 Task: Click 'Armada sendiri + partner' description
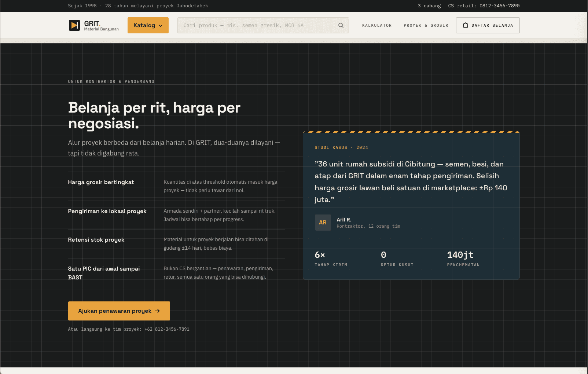pyautogui.click(x=220, y=215)
